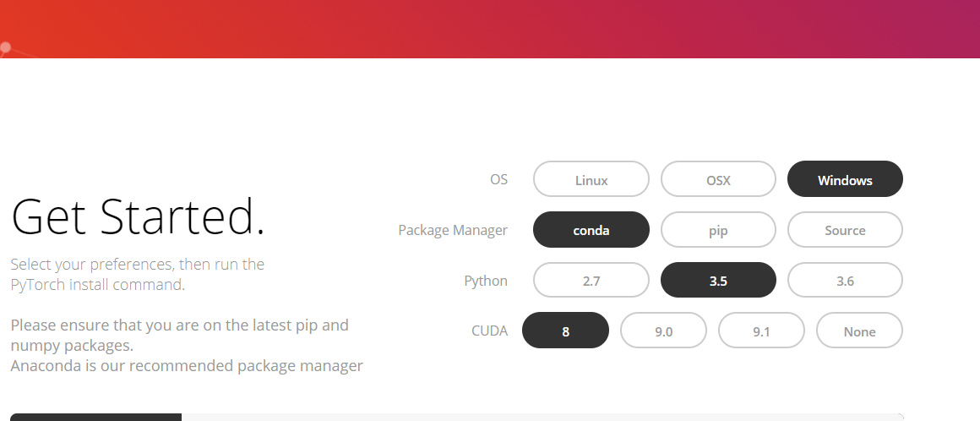Click the "CUDA" row label
Screen dimensions: 980x421
pos(489,331)
